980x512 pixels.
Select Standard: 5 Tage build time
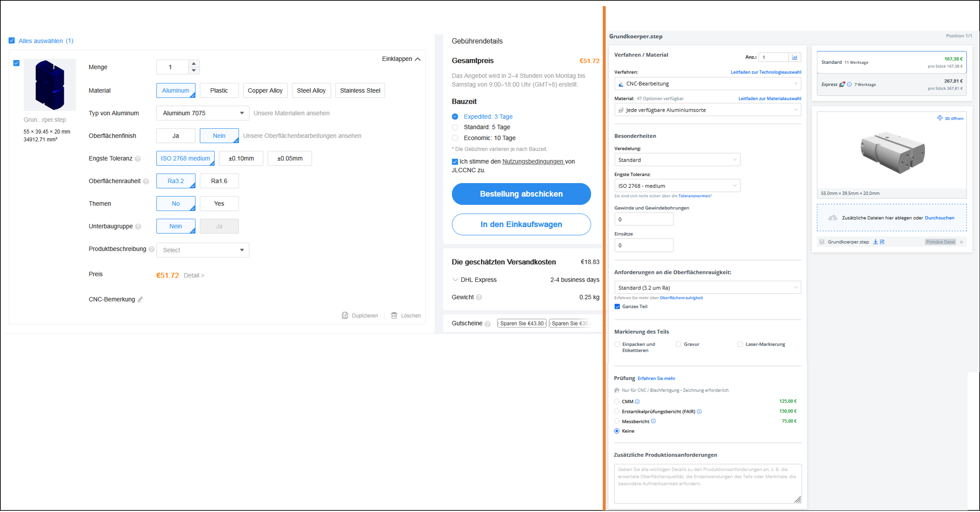tap(455, 127)
